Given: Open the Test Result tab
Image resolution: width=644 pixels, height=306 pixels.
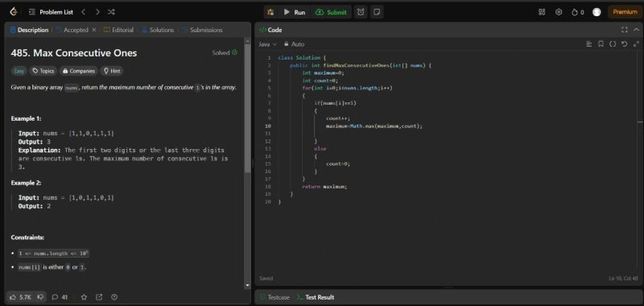Looking at the screenshot, I should (x=316, y=297).
